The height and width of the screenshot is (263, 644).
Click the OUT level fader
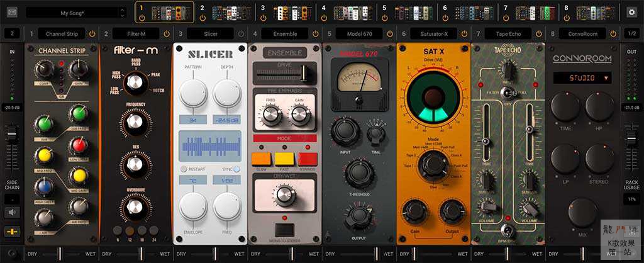(x=631, y=140)
